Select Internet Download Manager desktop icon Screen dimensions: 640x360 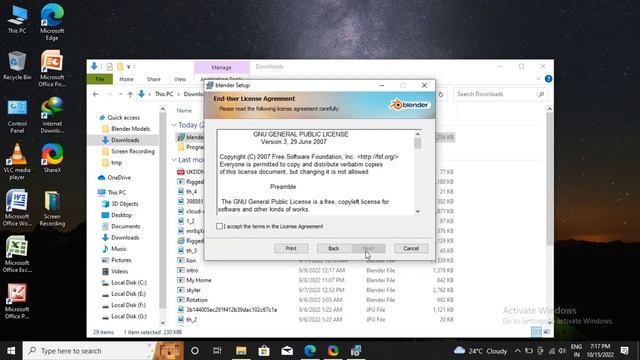(x=52, y=115)
